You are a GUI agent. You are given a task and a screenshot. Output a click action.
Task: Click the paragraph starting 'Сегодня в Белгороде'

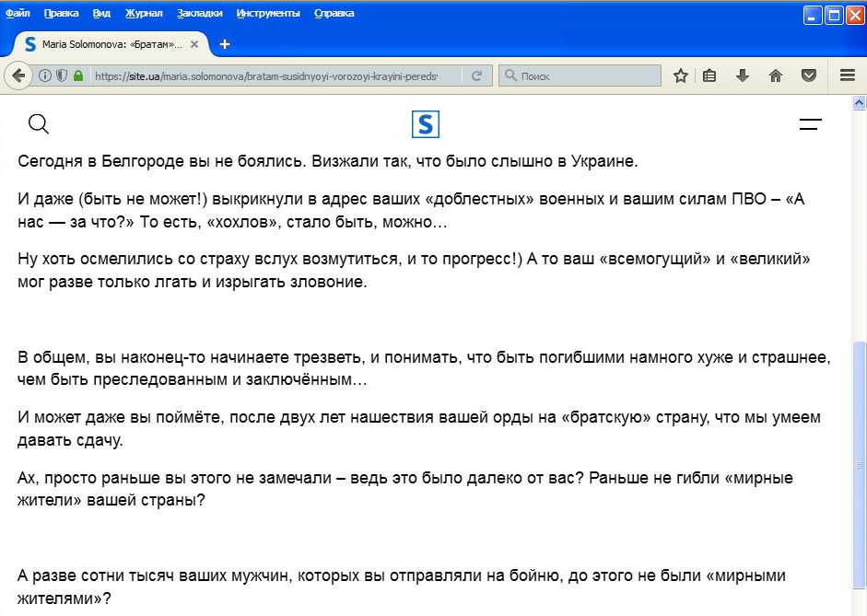point(328,161)
